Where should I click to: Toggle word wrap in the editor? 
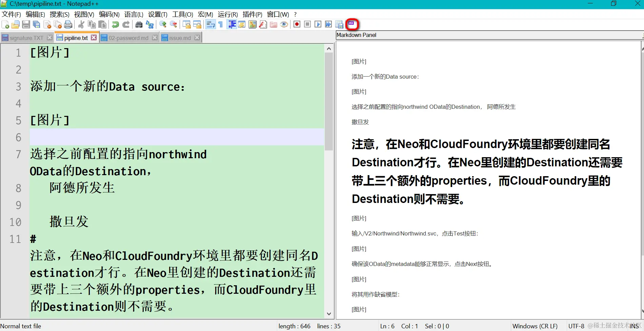pos(210,24)
